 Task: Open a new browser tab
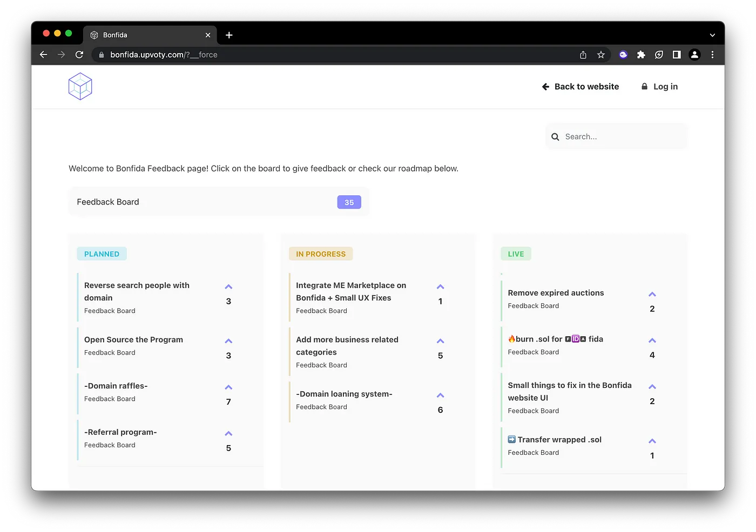229,35
